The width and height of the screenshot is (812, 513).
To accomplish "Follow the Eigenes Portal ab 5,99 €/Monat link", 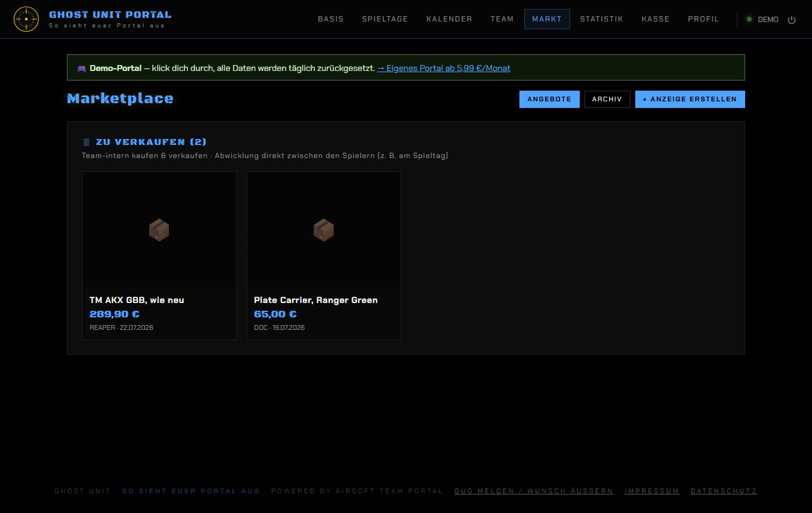I will coord(444,69).
